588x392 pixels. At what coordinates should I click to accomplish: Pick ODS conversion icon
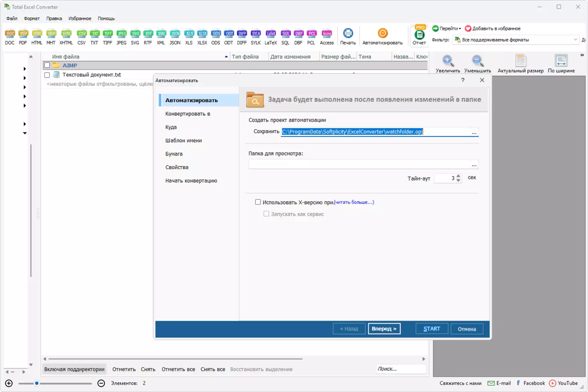pos(216,37)
